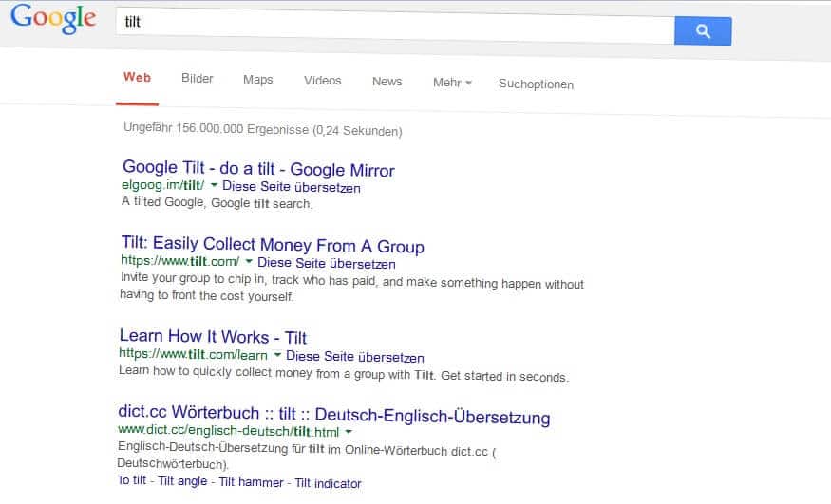Click the blue magnifier search button
This screenshot has width=831, height=504.
click(x=703, y=30)
